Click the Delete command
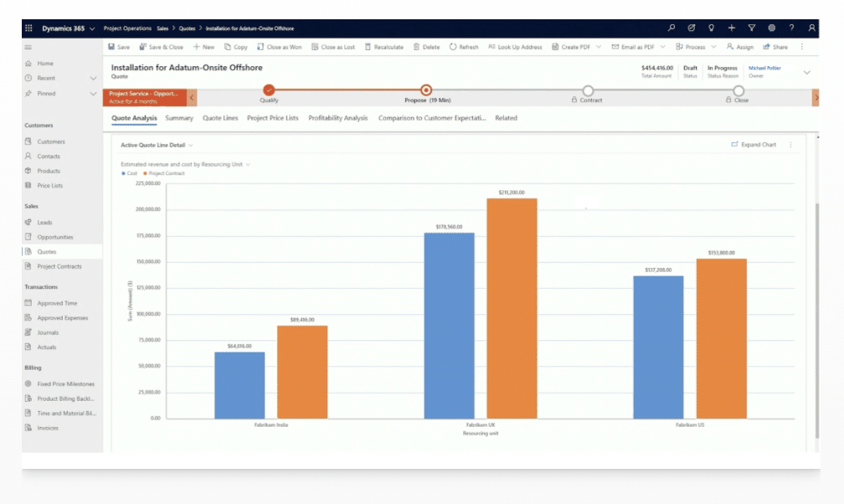Viewport: 844px width, 504px height. pyautogui.click(x=426, y=47)
